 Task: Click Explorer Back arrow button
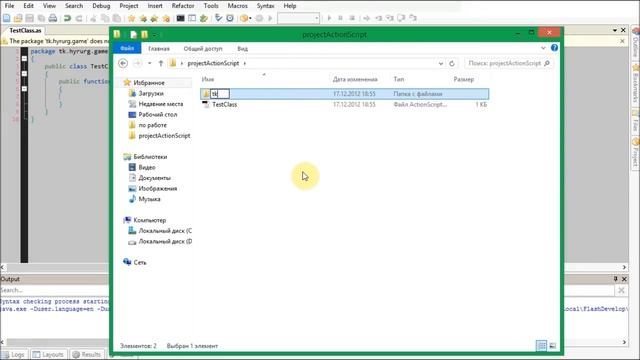pyautogui.click(x=123, y=63)
